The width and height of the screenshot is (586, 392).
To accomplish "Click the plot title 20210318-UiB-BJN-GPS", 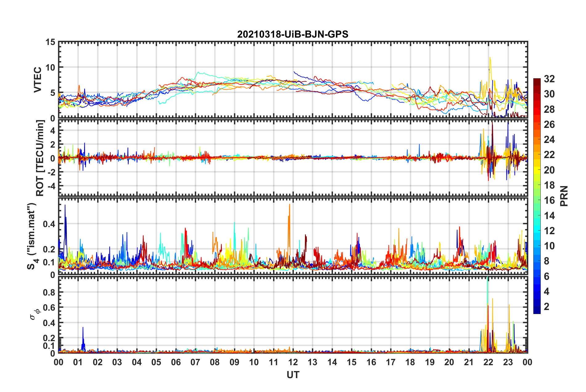I will click(x=293, y=34).
